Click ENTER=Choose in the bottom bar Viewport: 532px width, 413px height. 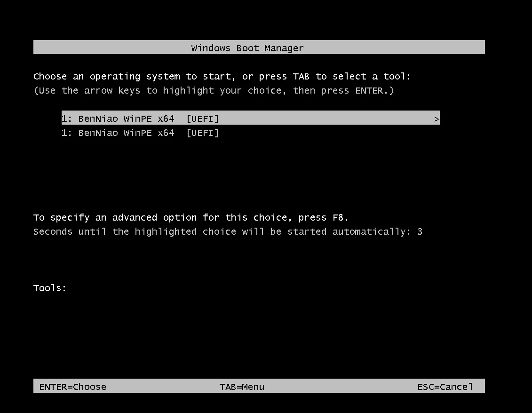click(x=73, y=387)
